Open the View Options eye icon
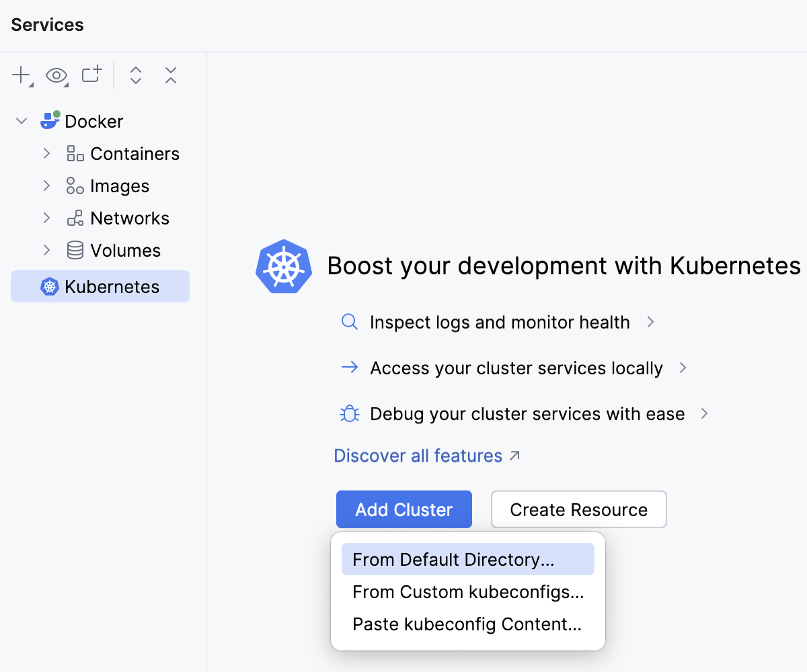Screen dimensions: 807x672 click(x=56, y=75)
